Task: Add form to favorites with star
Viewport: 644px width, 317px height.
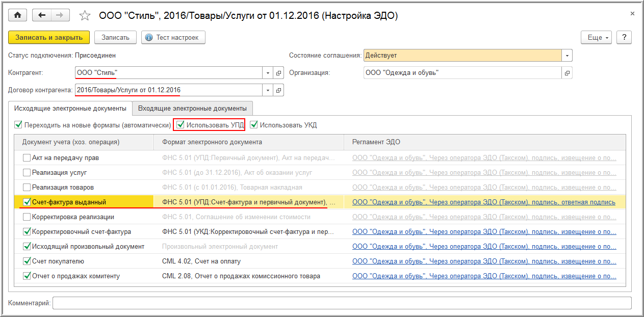Action: click(x=85, y=16)
